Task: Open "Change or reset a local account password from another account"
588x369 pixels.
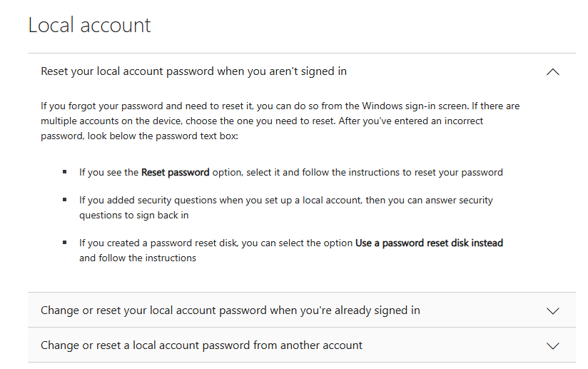Action: 302,345
